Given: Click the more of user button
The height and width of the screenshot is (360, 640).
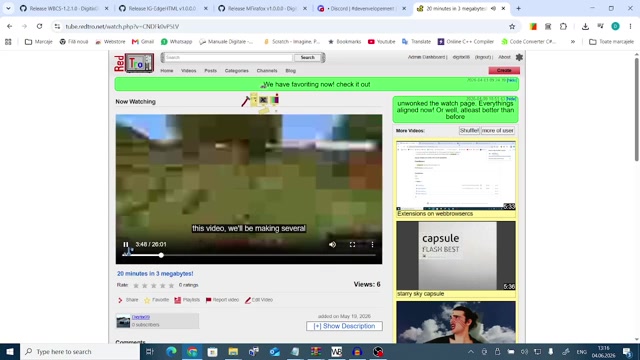Looking at the screenshot, I should point(498,131).
